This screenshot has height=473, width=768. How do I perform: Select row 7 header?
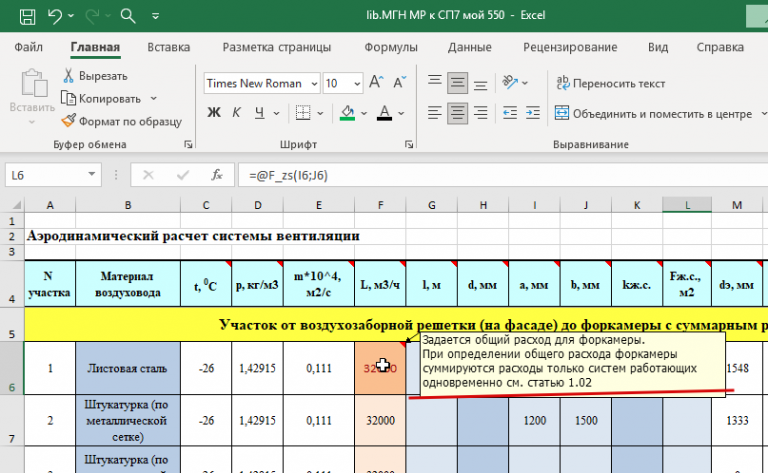tap(12, 421)
